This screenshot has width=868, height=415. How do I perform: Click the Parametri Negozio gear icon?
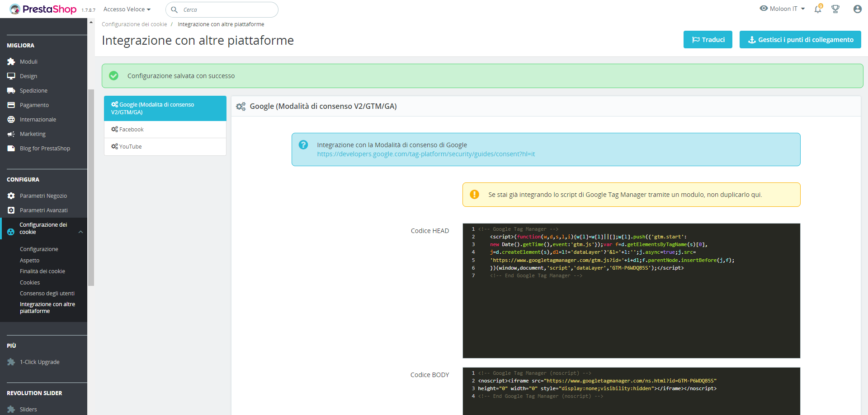coord(11,196)
